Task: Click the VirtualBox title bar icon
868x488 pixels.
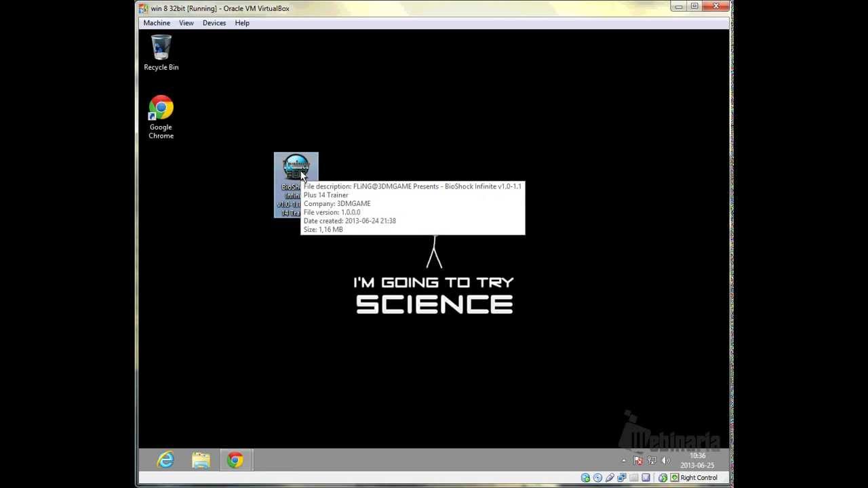Action: (144, 8)
